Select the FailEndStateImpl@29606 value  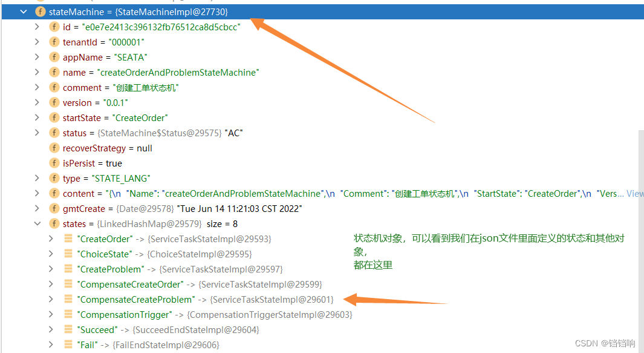pos(166,345)
